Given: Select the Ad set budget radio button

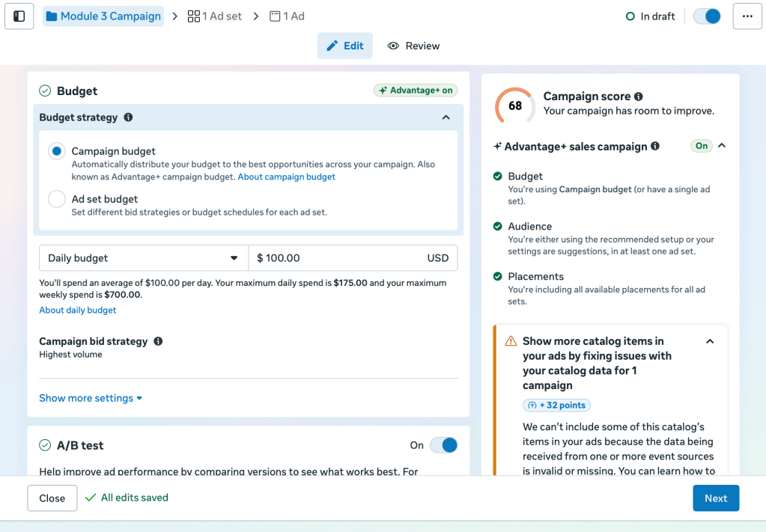Looking at the screenshot, I should [57, 199].
